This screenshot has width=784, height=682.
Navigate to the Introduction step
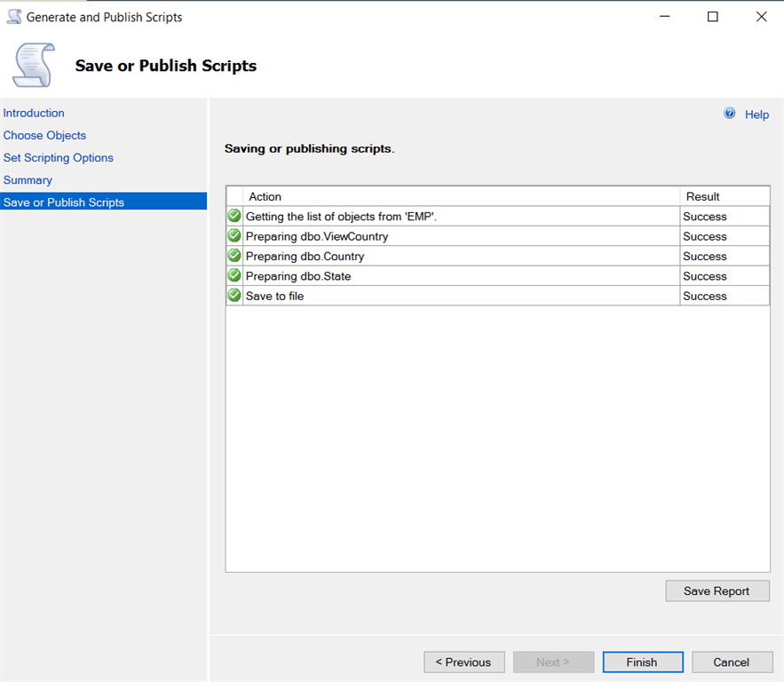click(34, 113)
